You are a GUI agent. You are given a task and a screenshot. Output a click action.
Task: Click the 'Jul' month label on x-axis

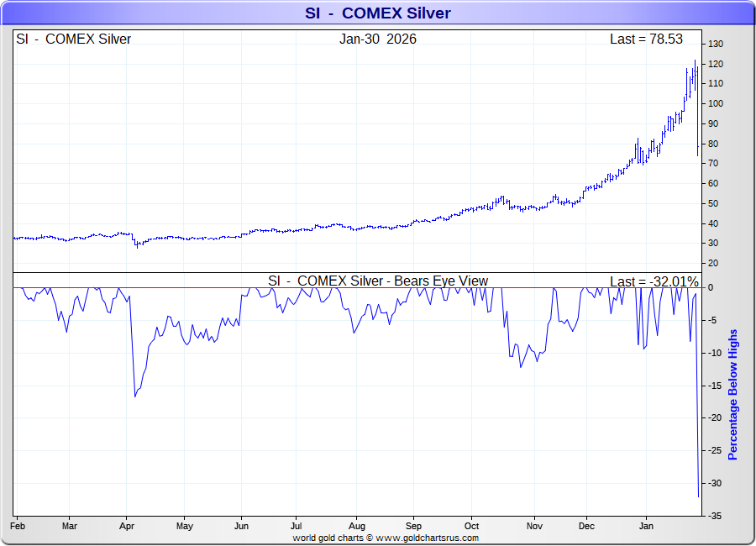296,526
